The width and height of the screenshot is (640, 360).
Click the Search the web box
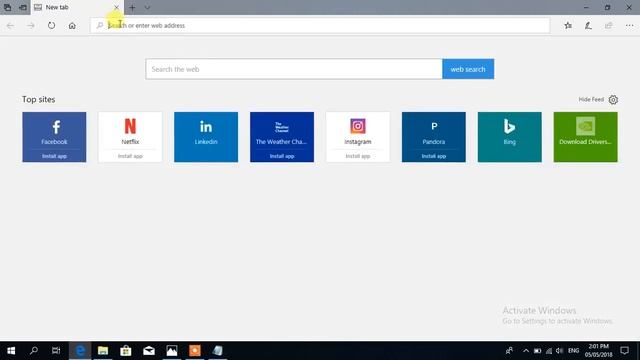tap(294, 69)
